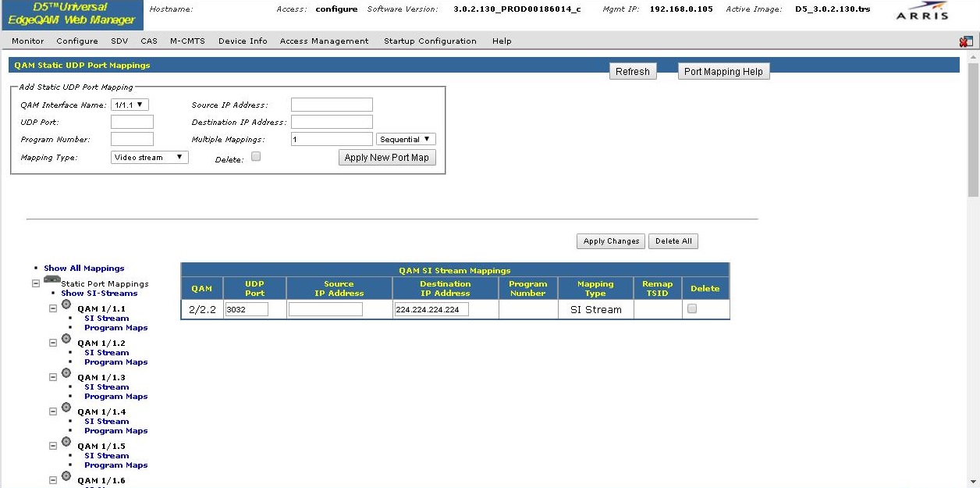Click the Show All Mappings link
The width and height of the screenshot is (980, 488).
84,268
